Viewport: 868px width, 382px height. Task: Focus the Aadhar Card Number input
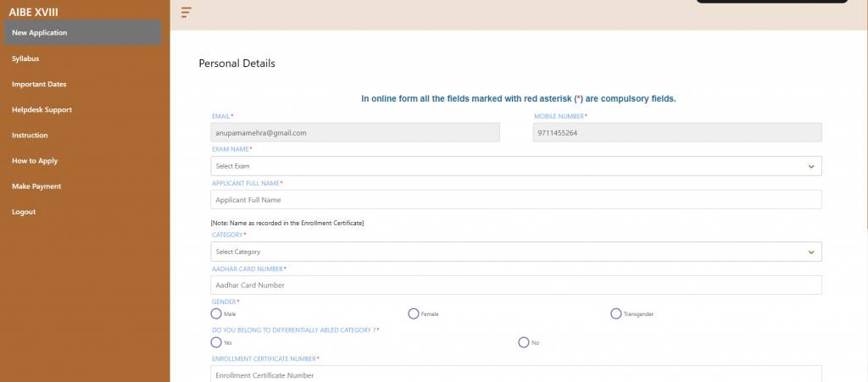515,285
